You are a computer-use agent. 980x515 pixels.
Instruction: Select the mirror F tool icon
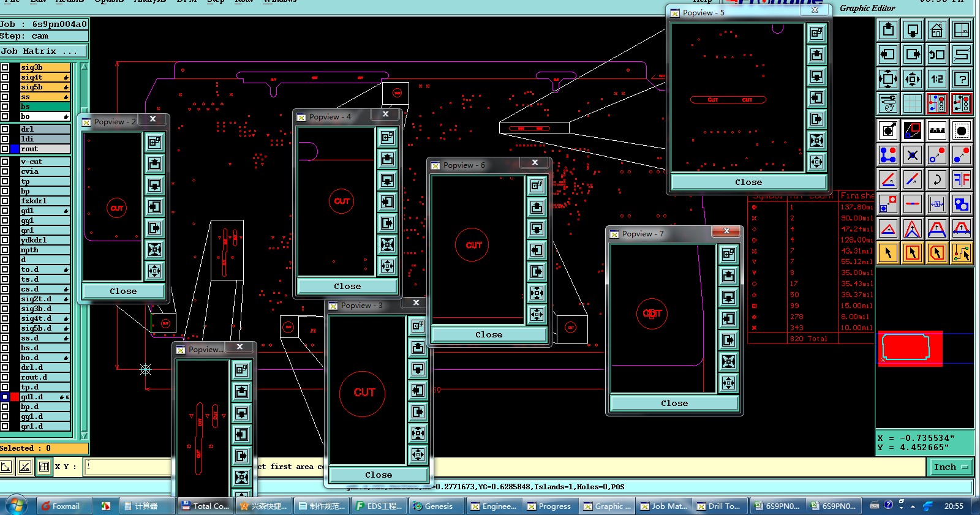[x=962, y=179]
